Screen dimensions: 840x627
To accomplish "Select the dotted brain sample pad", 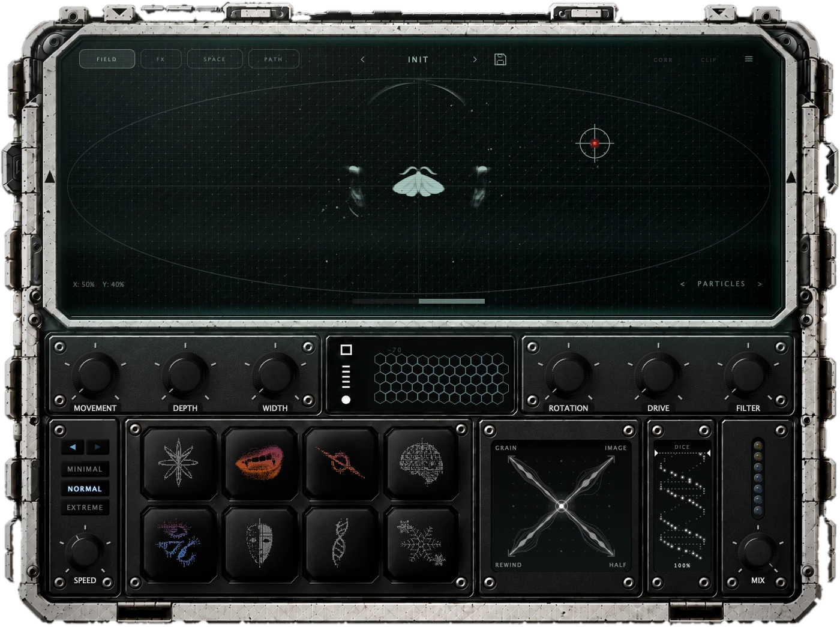I will tap(421, 463).
